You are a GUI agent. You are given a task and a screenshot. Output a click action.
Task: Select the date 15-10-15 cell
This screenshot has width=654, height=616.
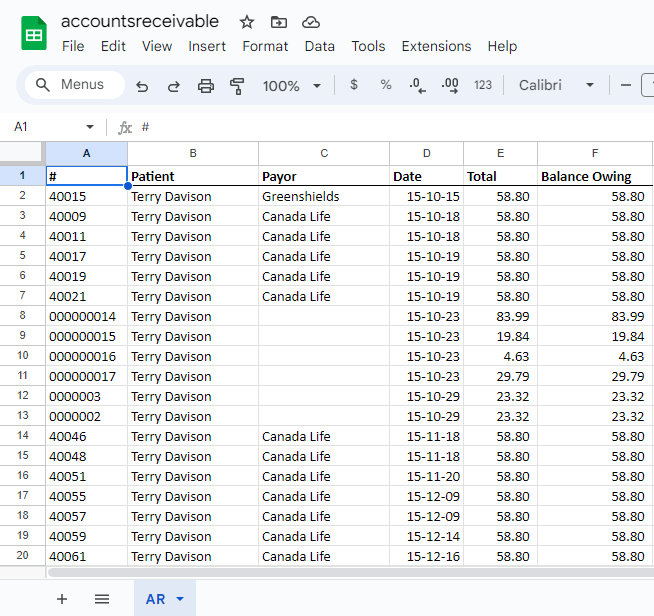(426, 196)
